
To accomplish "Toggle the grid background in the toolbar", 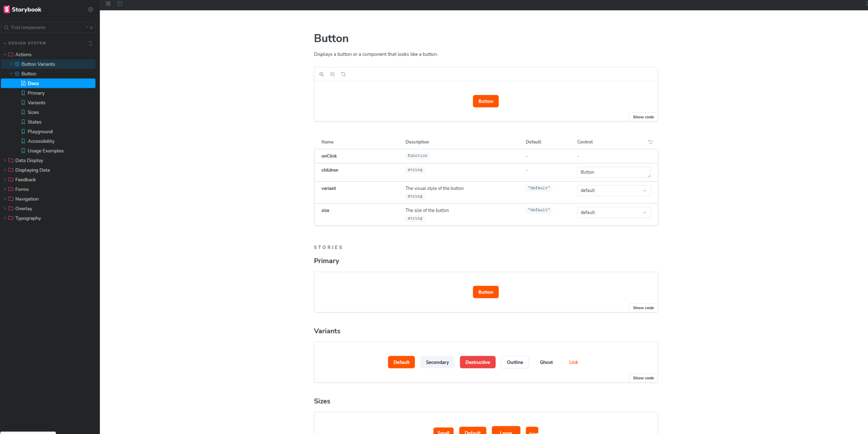I will click(108, 4).
